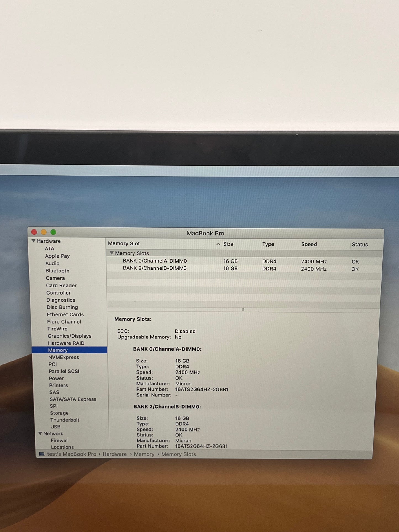
Task: Open Graphics/Displays in the sidebar
Action: tap(69, 336)
